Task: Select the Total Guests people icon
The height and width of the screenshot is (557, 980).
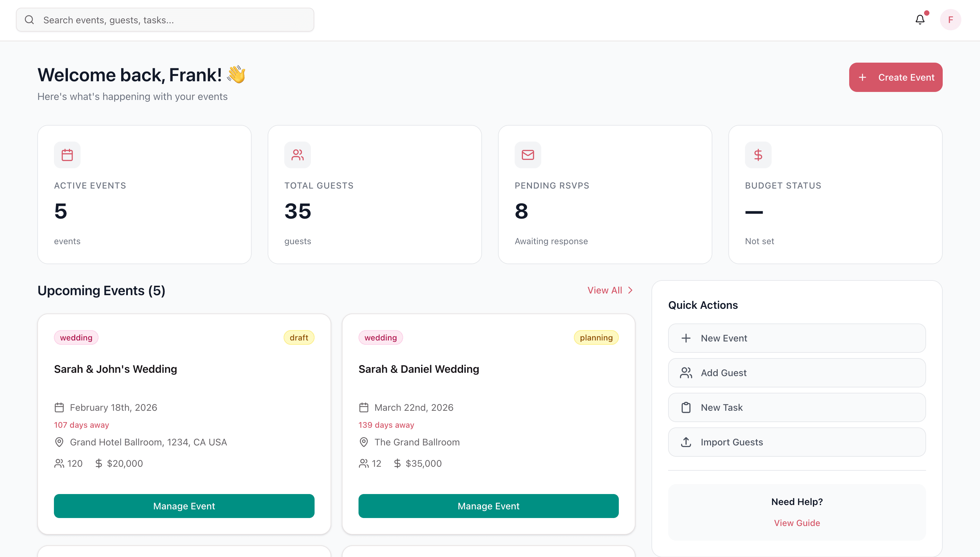Action: coord(297,155)
